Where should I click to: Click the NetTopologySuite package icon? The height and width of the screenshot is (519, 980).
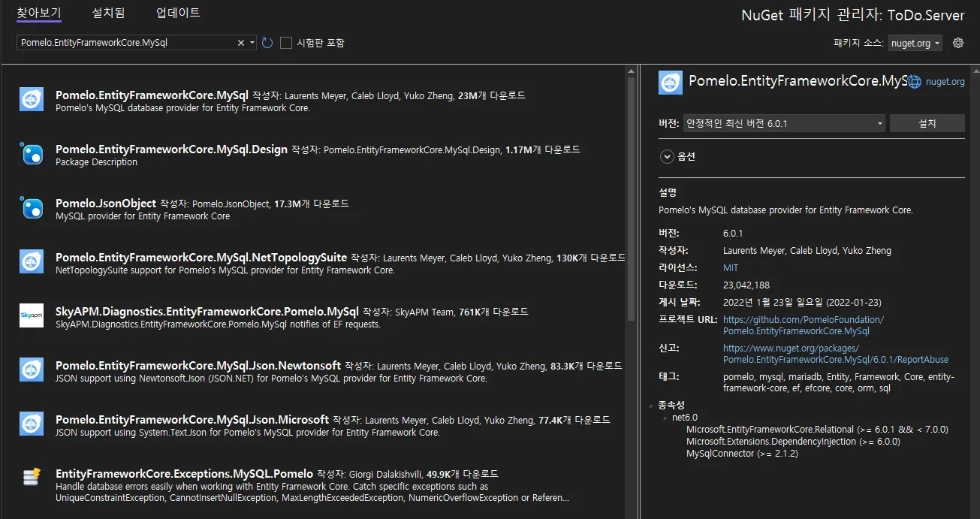32,262
